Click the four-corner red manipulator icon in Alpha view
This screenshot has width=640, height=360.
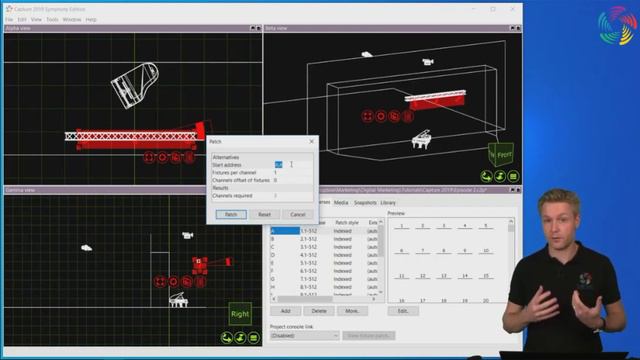pyautogui.click(x=149, y=157)
